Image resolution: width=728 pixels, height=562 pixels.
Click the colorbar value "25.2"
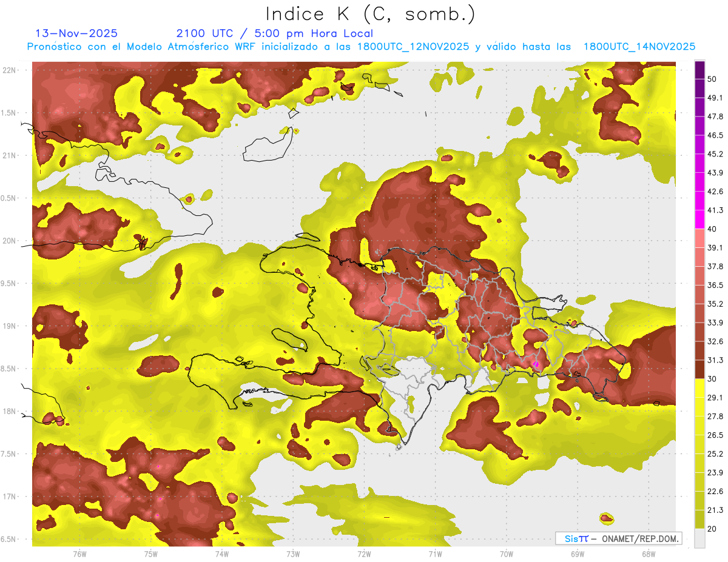715,454
